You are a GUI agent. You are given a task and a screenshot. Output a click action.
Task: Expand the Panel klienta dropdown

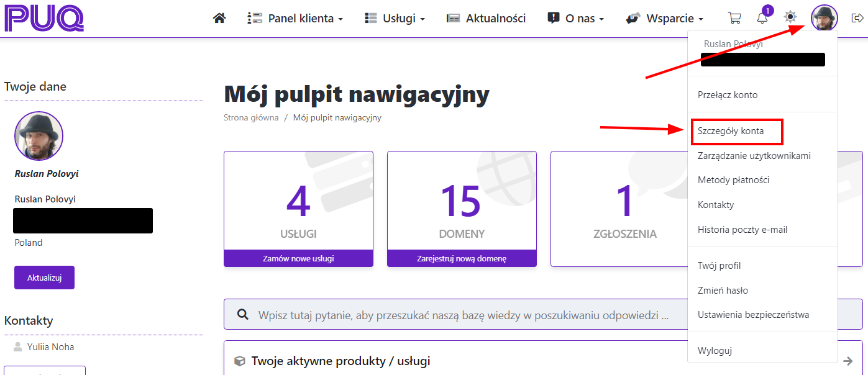tap(295, 19)
